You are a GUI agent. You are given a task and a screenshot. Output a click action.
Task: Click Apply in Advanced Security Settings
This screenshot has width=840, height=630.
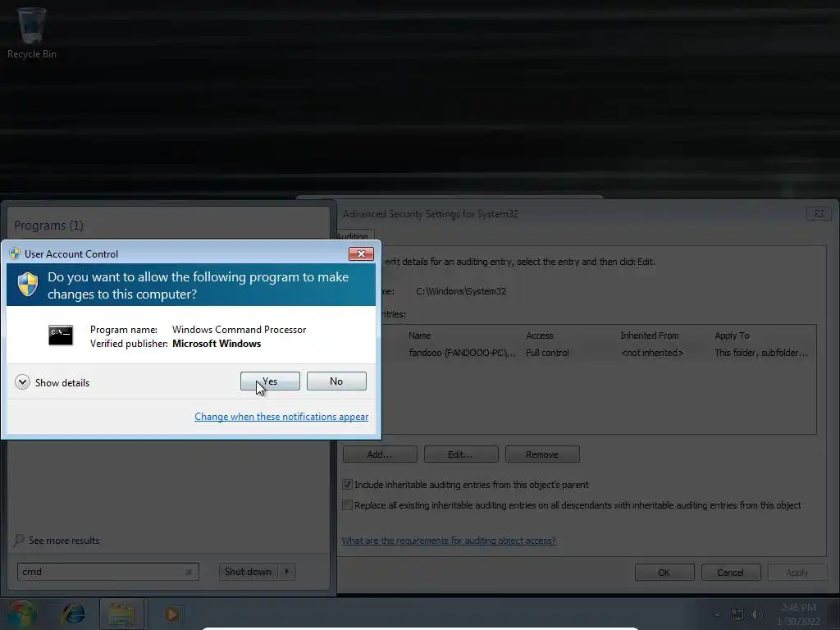coord(797,572)
